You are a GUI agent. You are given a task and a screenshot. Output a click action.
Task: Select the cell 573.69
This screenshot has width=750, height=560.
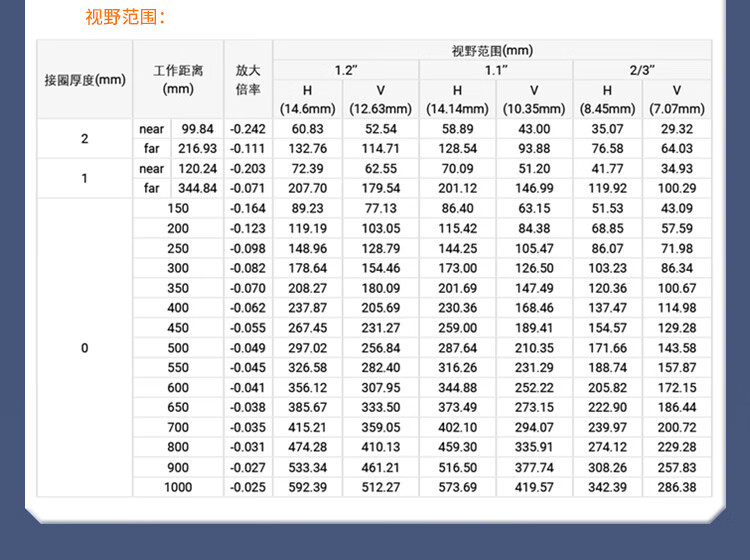point(457,487)
